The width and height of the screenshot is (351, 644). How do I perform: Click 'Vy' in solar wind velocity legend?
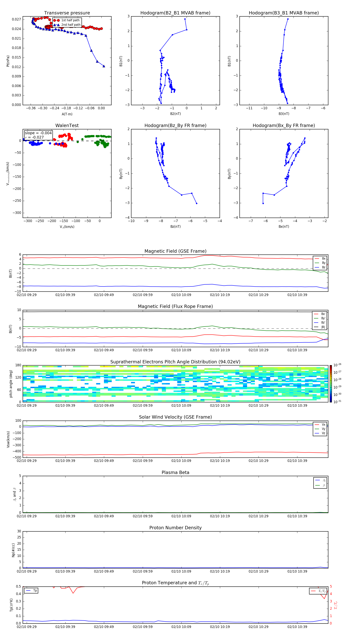pyautogui.click(x=324, y=429)
